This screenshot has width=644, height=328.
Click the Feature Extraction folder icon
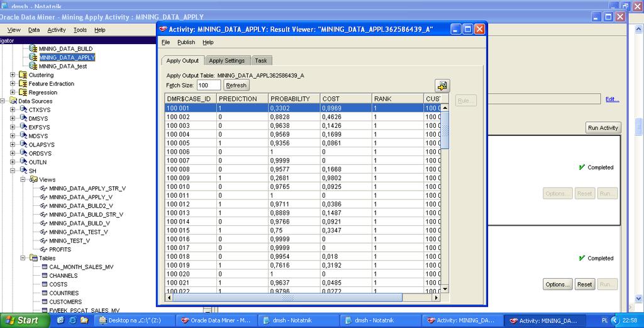click(x=23, y=84)
